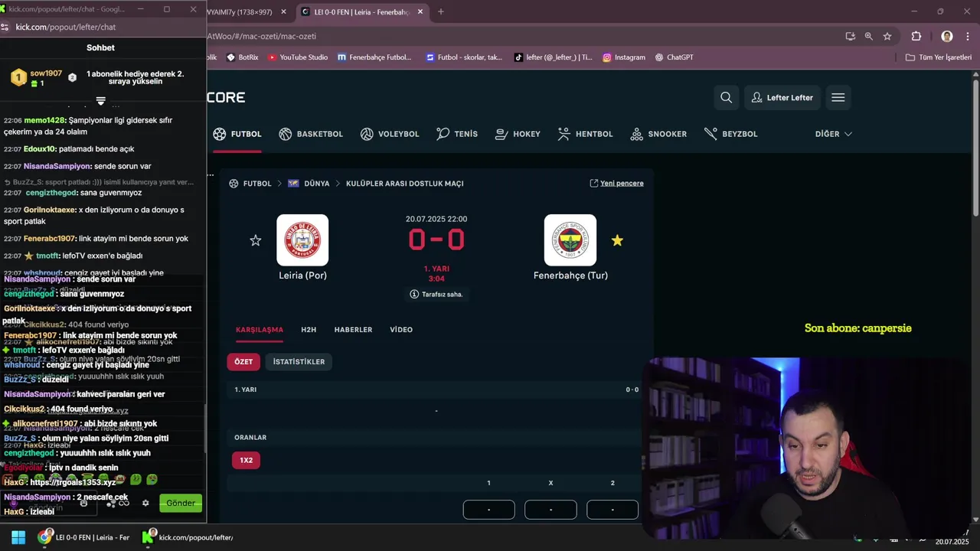
Task: Click the odds cell under column 2
Action: point(612,510)
